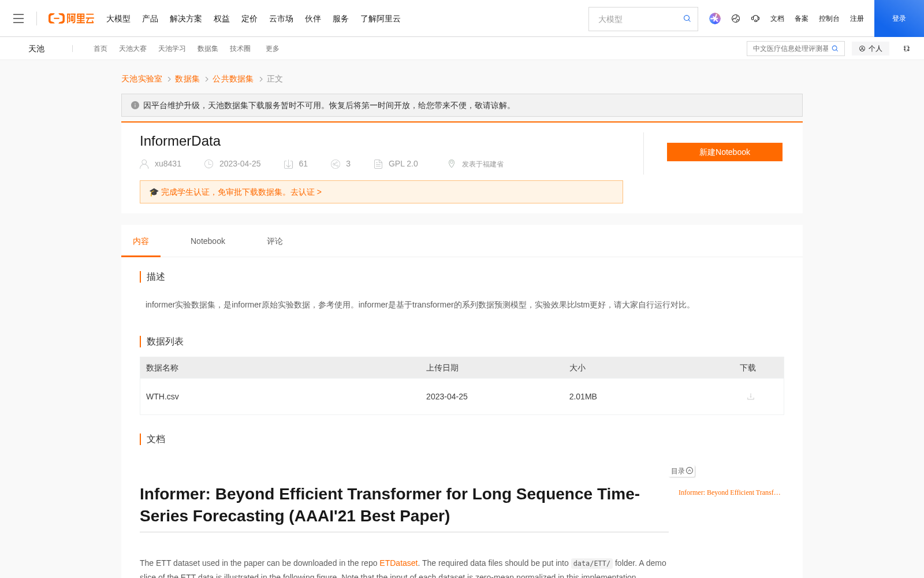Open the customer support headset icon
Viewport: 924px width, 578px height.
point(755,18)
